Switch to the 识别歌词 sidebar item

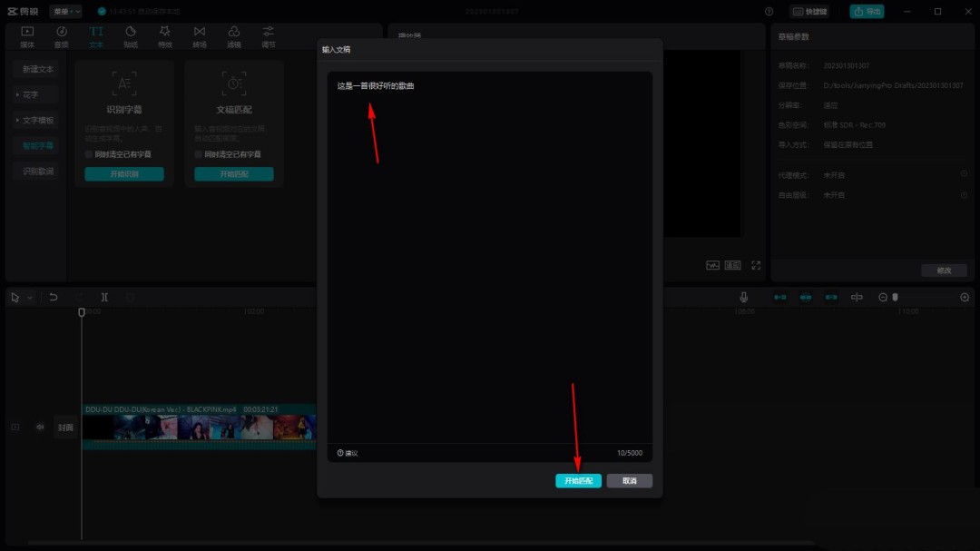point(36,170)
